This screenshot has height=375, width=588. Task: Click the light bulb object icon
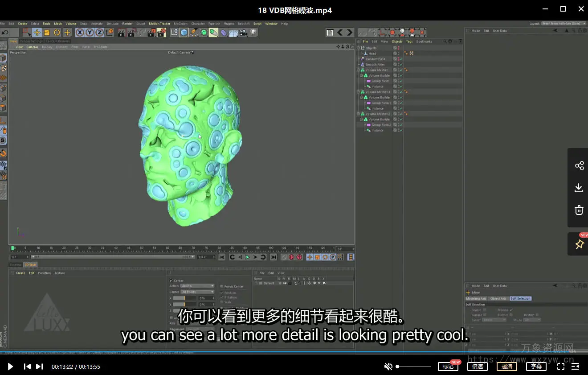coord(253,33)
